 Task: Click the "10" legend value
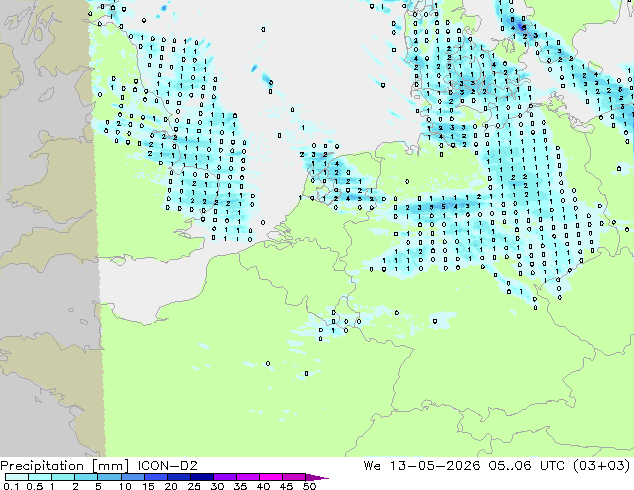click(x=125, y=486)
